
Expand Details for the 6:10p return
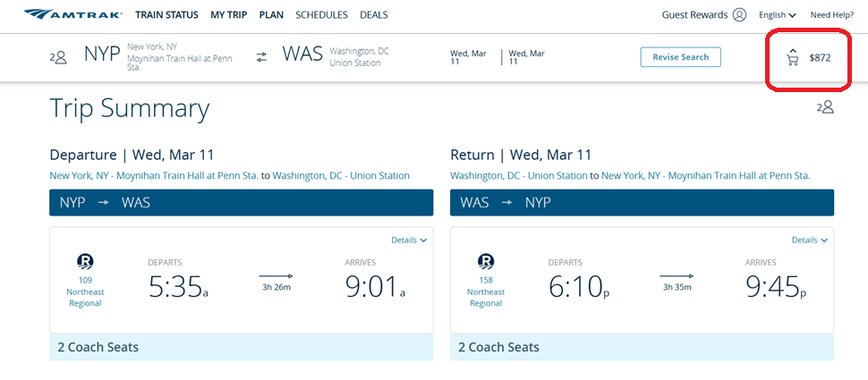[810, 240]
